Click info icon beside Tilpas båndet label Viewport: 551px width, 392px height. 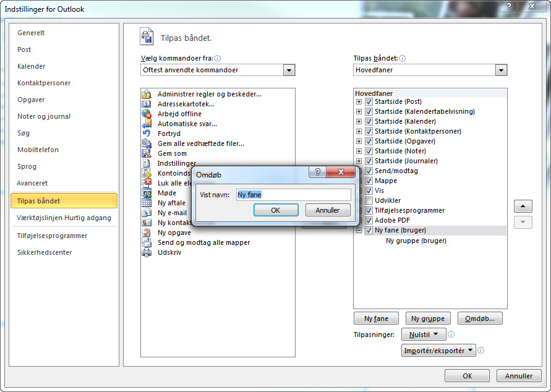[403, 58]
